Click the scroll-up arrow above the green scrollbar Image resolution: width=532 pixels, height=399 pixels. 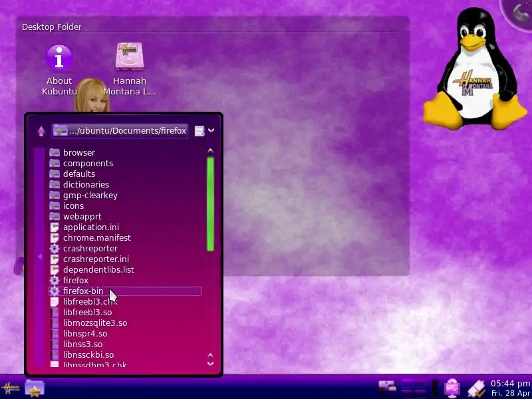coord(210,151)
